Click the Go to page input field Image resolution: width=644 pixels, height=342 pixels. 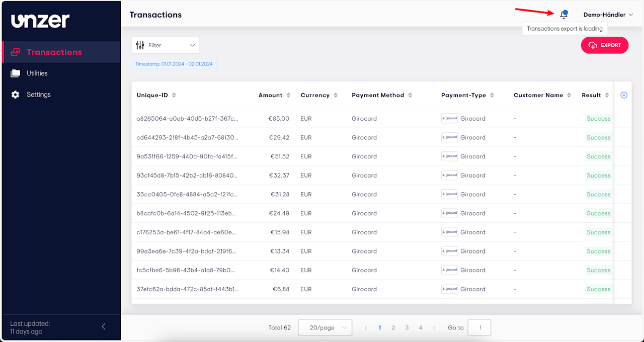coord(479,328)
